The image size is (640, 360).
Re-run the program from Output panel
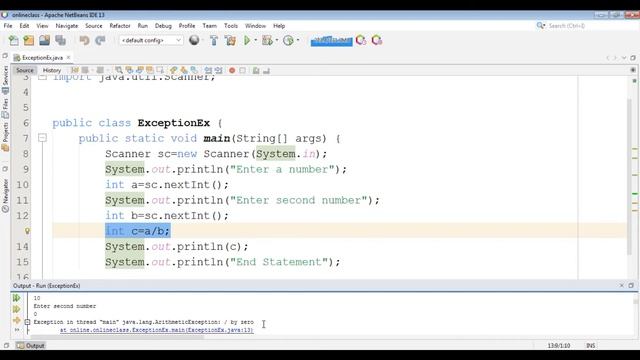[x=16, y=298]
